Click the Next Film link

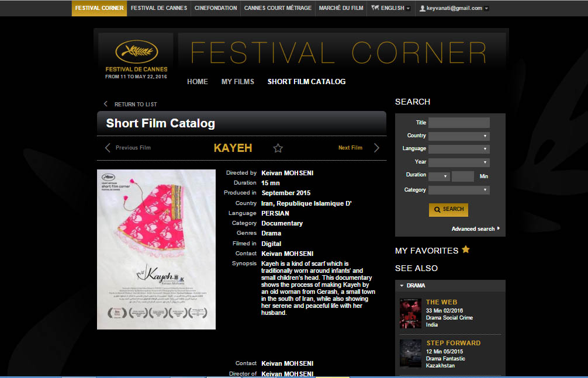350,148
